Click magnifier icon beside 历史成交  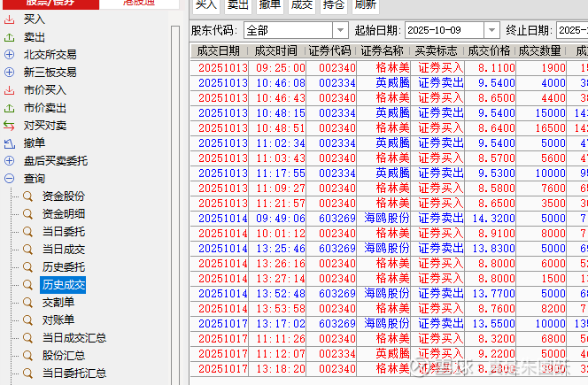(x=27, y=285)
